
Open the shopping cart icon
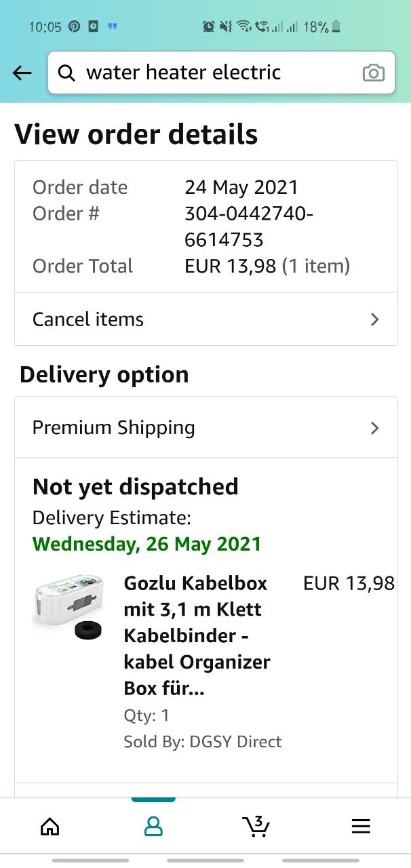(256, 825)
